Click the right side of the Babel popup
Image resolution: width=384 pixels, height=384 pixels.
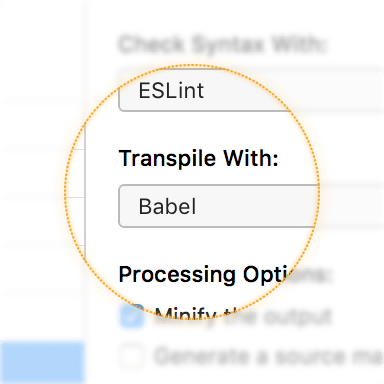coord(350,206)
